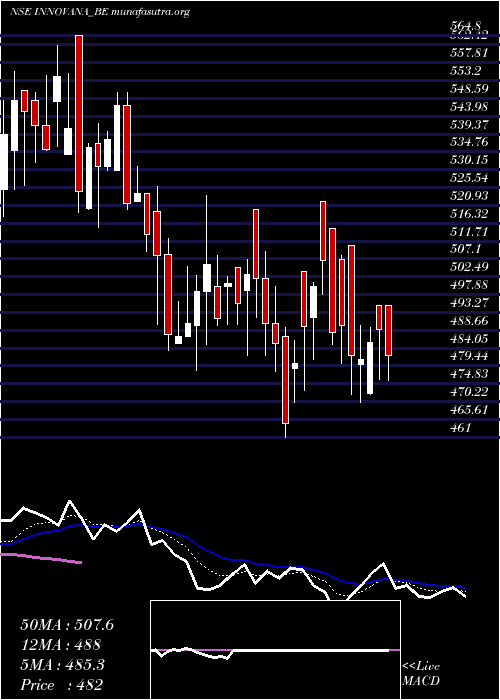
Task: Click the 525.54 price label
Action: [x=469, y=179]
